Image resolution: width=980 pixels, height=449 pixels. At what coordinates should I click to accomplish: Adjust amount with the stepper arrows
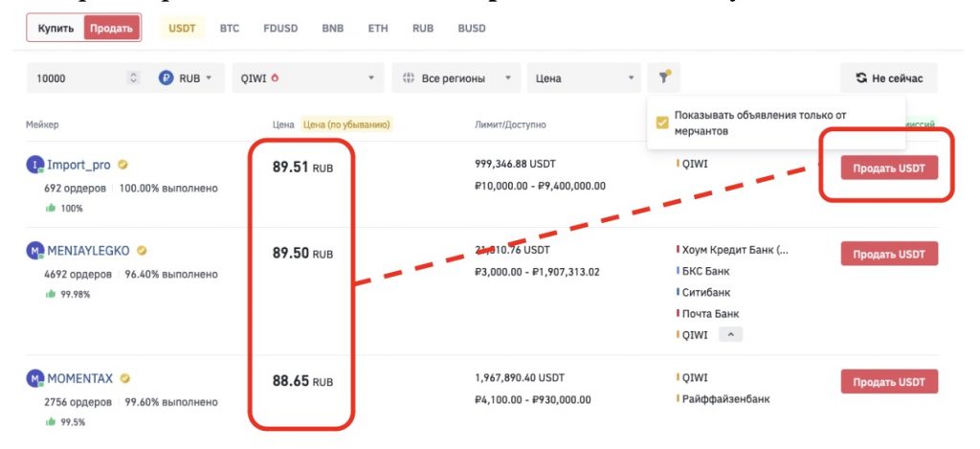point(132,79)
